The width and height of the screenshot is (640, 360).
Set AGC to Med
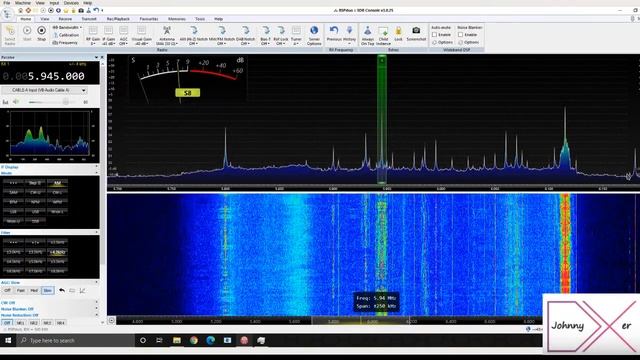click(x=34, y=290)
